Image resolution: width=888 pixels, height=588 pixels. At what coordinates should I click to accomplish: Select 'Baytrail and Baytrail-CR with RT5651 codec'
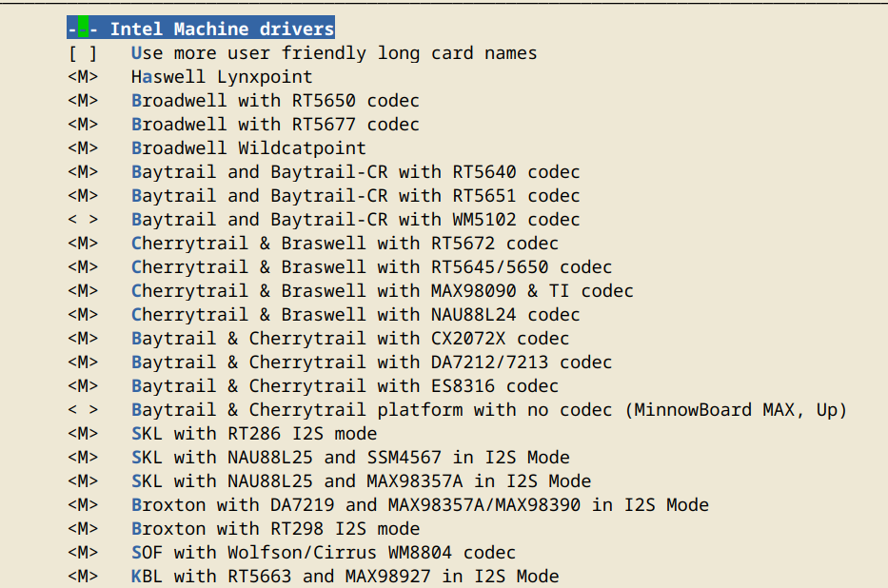[x=356, y=196]
